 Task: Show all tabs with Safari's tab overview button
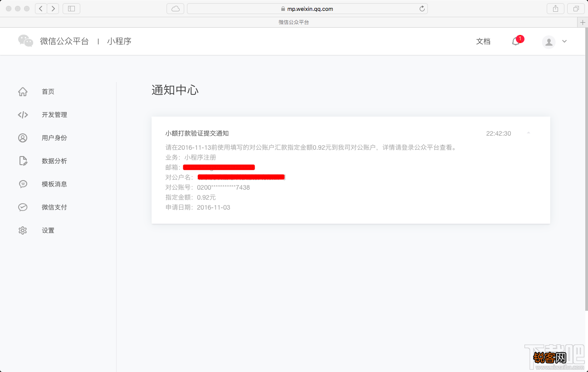(x=576, y=9)
